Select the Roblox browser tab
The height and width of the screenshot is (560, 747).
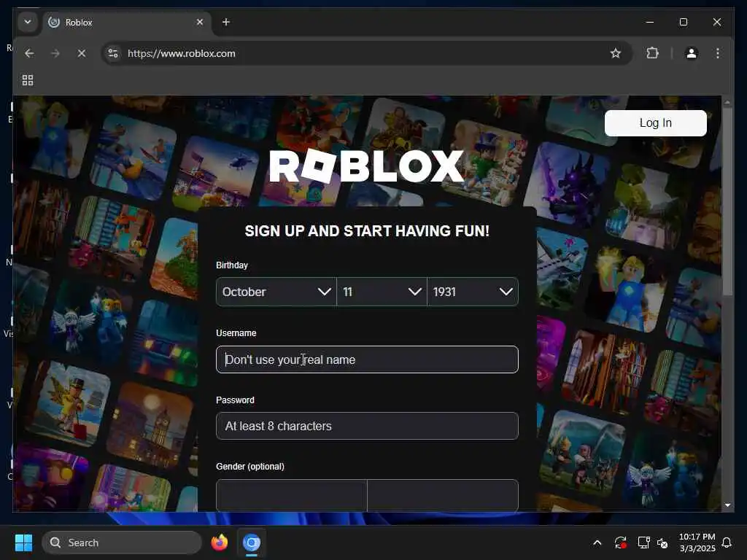pos(127,23)
